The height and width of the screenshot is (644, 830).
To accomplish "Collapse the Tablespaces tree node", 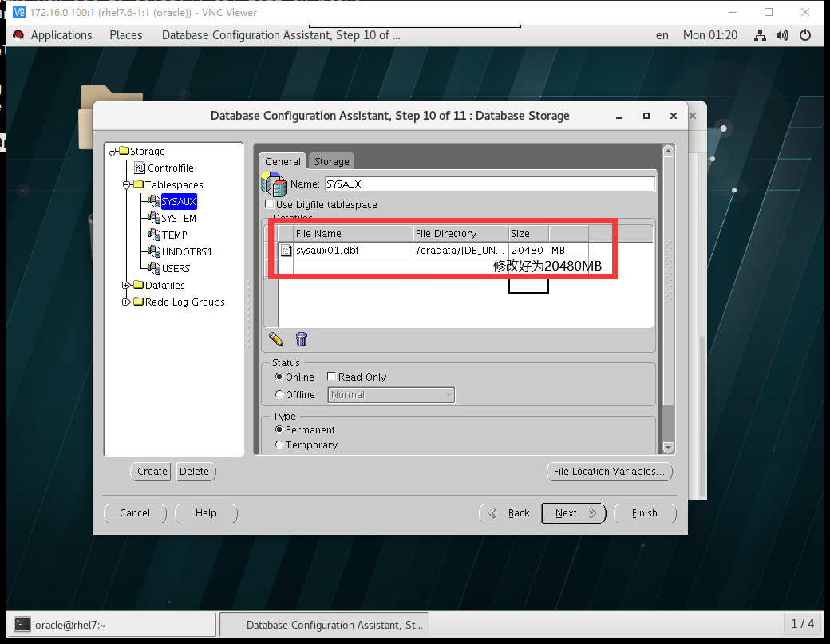I will click(x=127, y=184).
